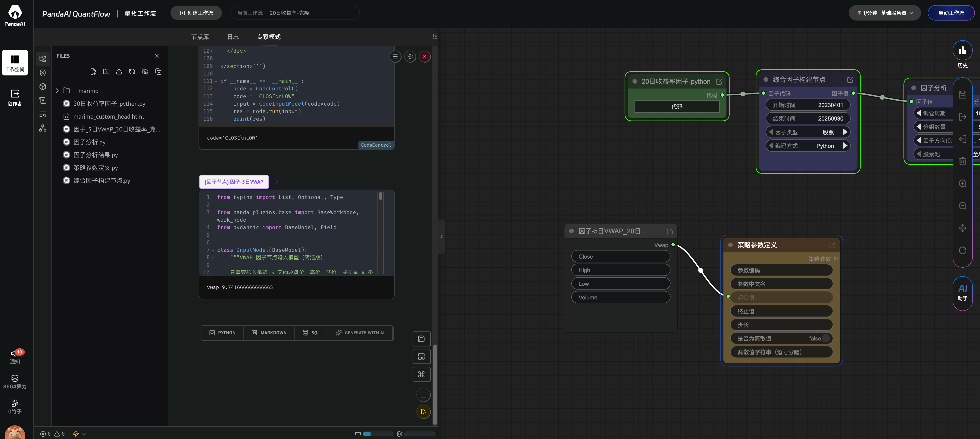Toggle hidden files eye icon in FILES

tap(145, 72)
